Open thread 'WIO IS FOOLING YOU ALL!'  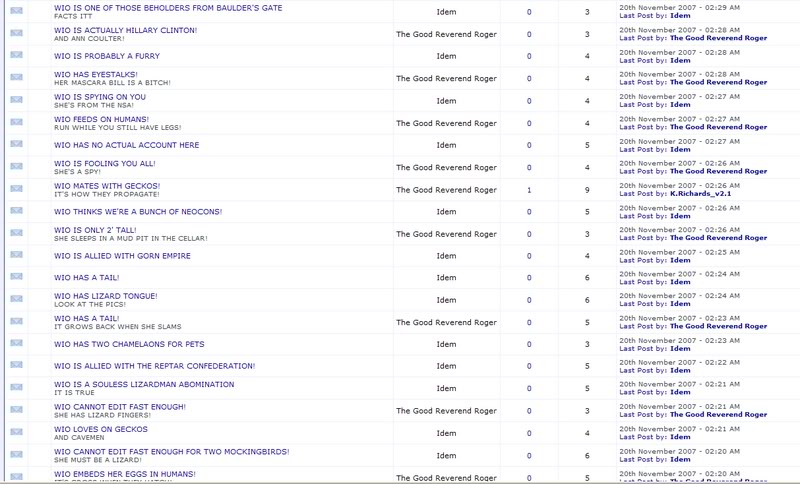tap(105, 164)
